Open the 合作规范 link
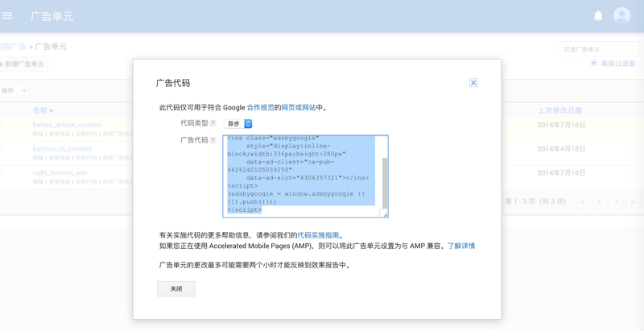 pos(260,108)
